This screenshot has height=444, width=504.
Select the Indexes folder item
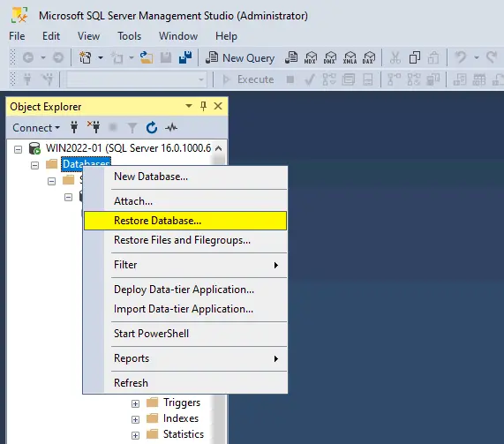[x=181, y=418]
